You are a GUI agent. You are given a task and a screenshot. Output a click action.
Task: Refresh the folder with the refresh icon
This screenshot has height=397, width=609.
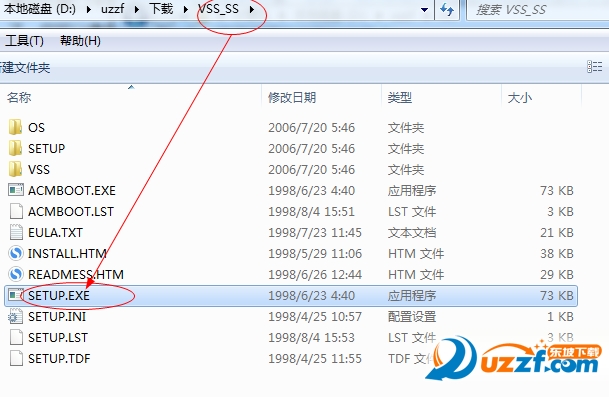click(447, 9)
